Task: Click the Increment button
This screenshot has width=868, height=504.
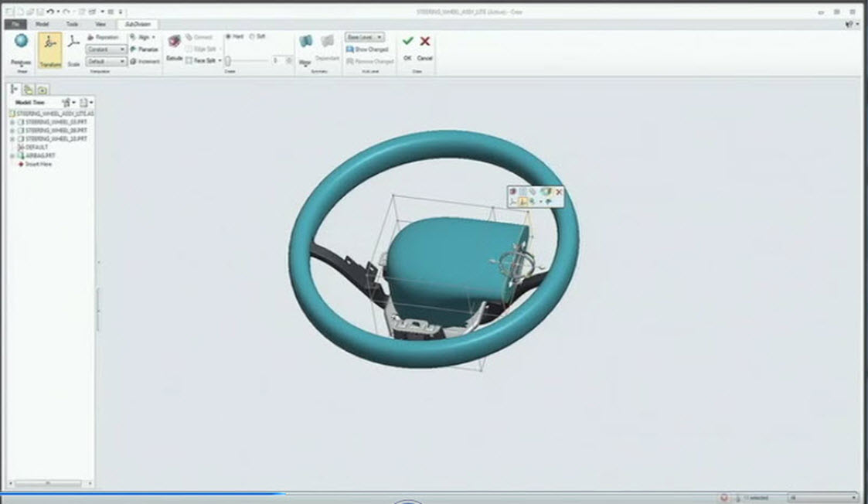Action: tap(145, 62)
